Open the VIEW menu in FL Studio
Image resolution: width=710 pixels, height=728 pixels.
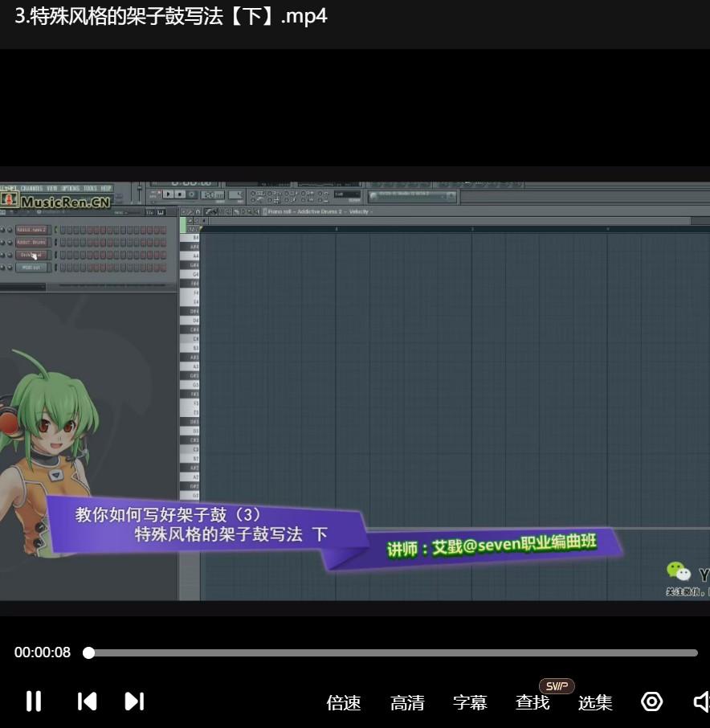click(52, 189)
